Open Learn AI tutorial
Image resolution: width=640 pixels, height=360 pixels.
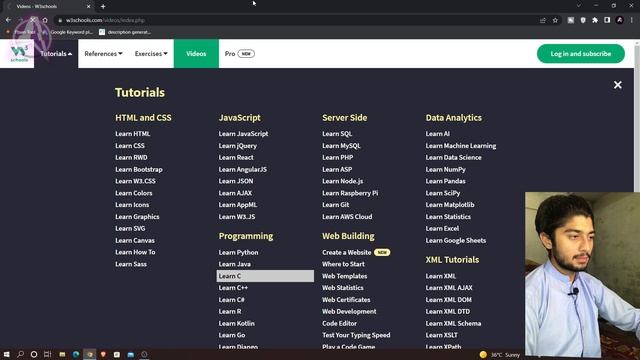(438, 133)
